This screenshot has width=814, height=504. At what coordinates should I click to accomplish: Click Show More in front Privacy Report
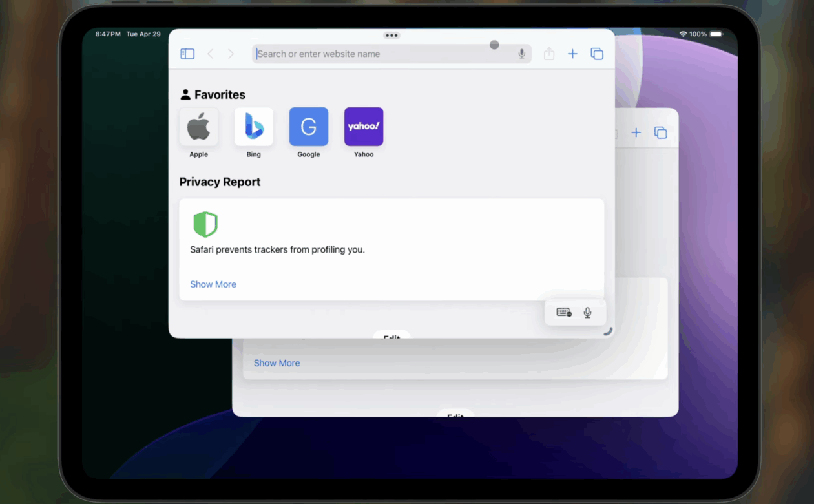pyautogui.click(x=213, y=284)
